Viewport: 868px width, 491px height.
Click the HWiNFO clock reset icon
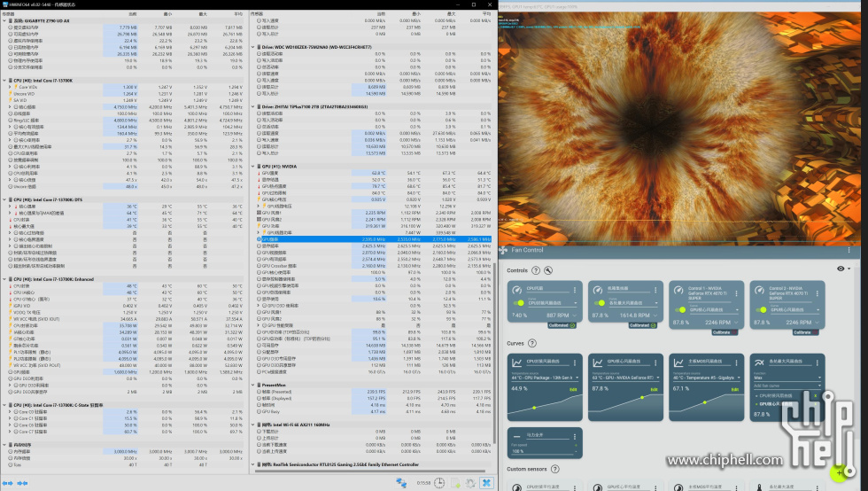pos(439,483)
